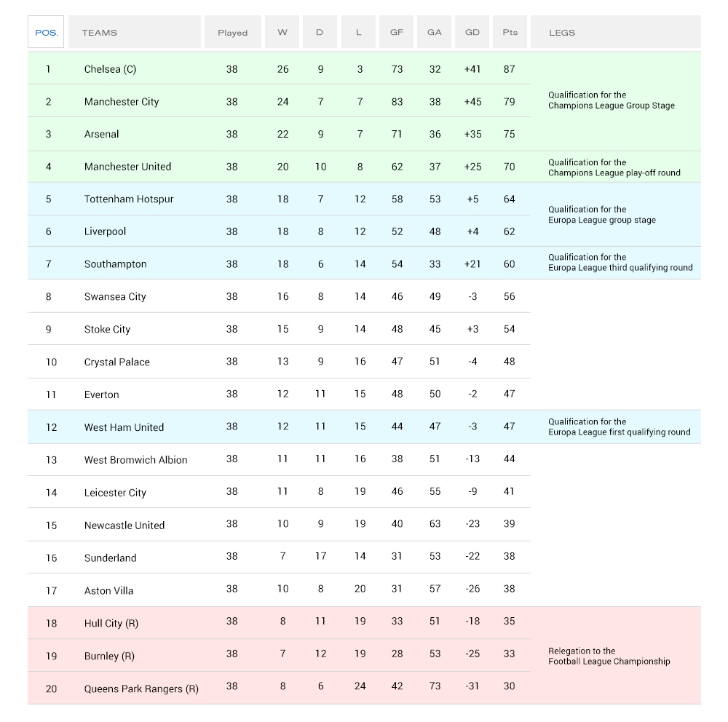Sort table by Pts column

[510, 33]
